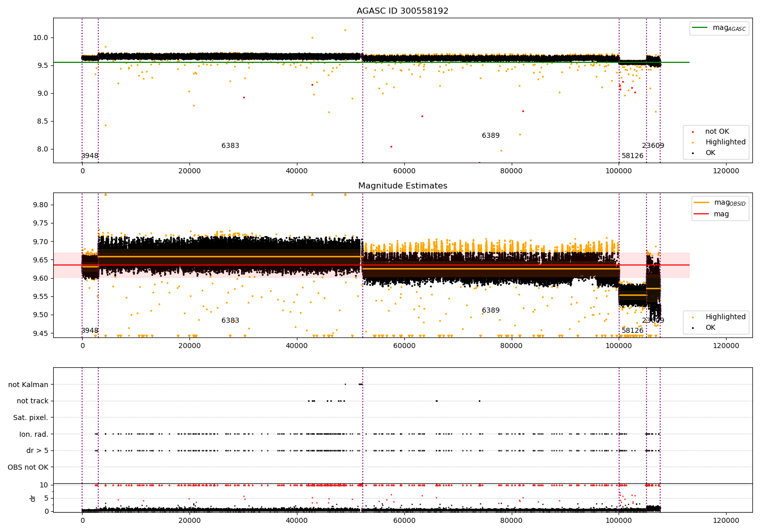
Task: Click the '9.80' y-axis tick label
Action: 41,205
